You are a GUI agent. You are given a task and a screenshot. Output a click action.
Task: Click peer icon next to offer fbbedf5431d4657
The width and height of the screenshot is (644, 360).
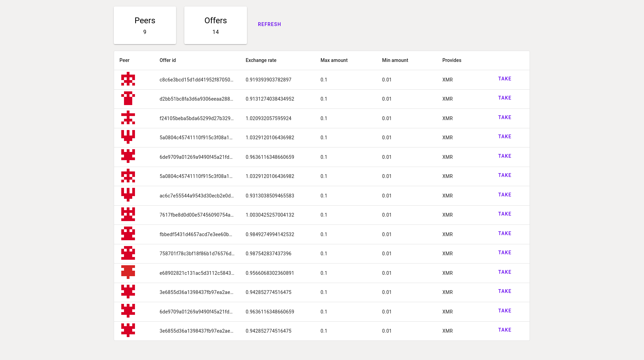point(128,234)
